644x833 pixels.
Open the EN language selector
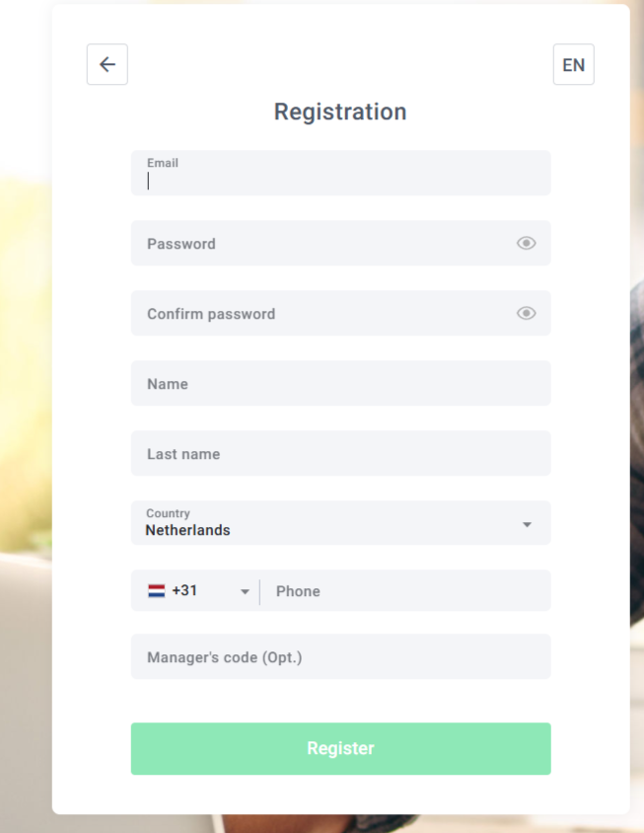click(573, 65)
